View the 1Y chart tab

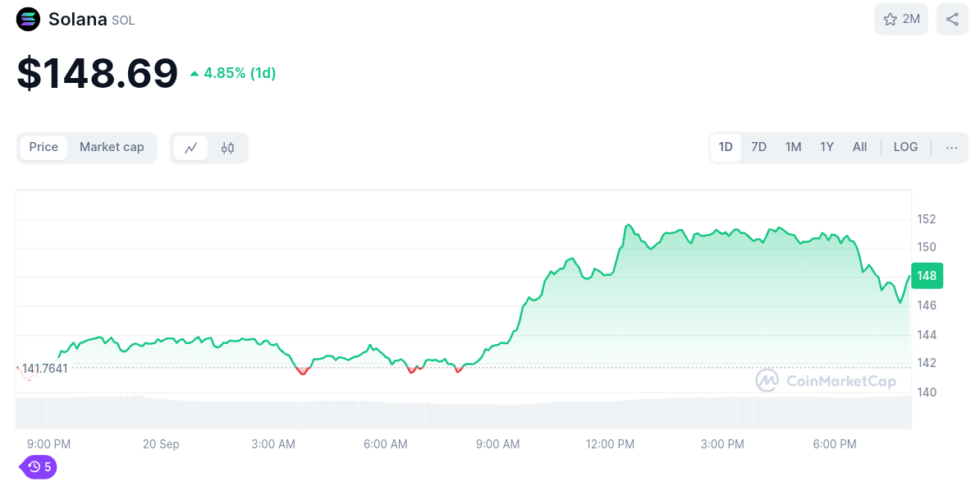click(827, 147)
